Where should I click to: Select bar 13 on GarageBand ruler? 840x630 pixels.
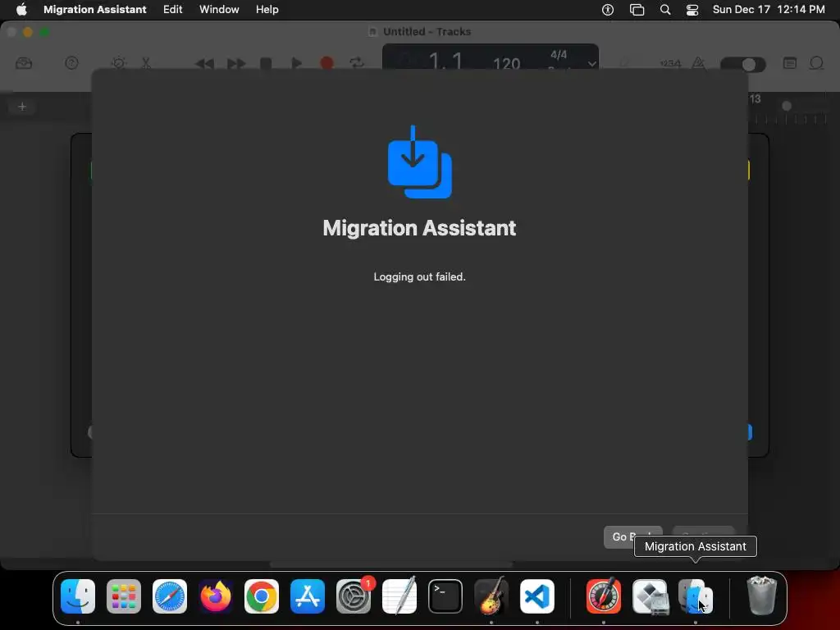pos(755,98)
